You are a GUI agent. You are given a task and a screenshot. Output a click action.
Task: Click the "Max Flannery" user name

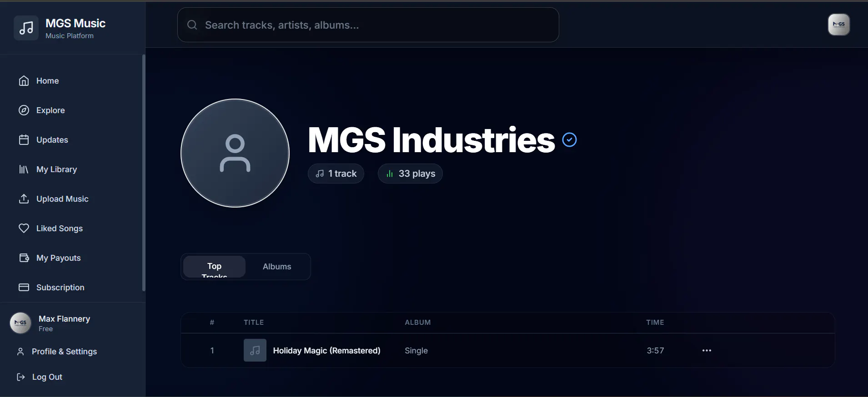65,319
